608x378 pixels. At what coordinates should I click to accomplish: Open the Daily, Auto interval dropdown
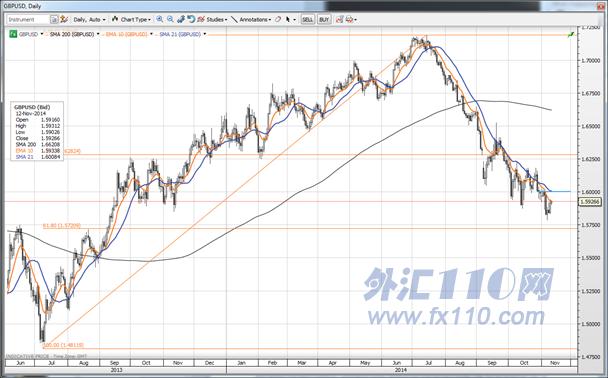coord(89,19)
